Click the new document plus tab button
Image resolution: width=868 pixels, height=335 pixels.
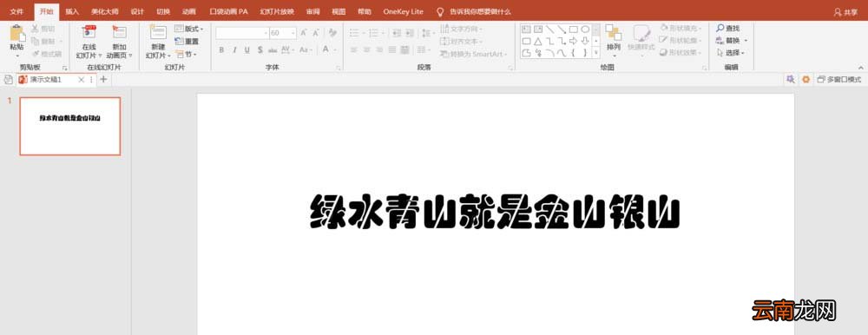coord(103,80)
